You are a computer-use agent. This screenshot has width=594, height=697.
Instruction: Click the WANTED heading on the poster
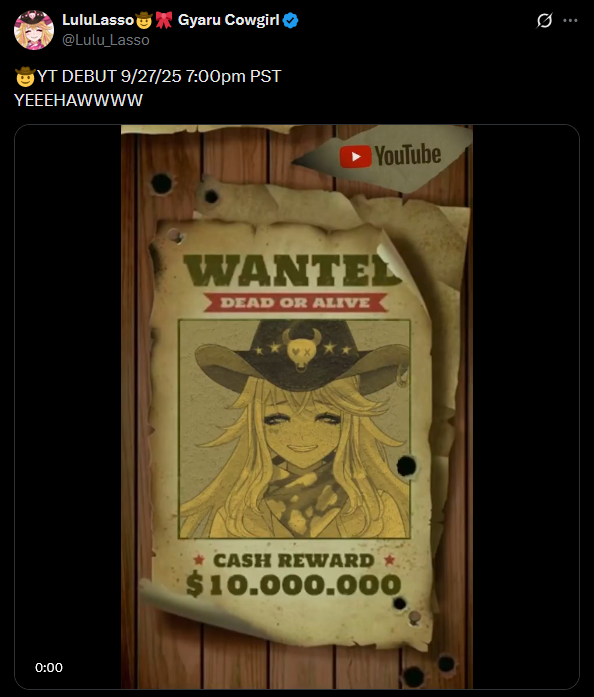(292, 270)
